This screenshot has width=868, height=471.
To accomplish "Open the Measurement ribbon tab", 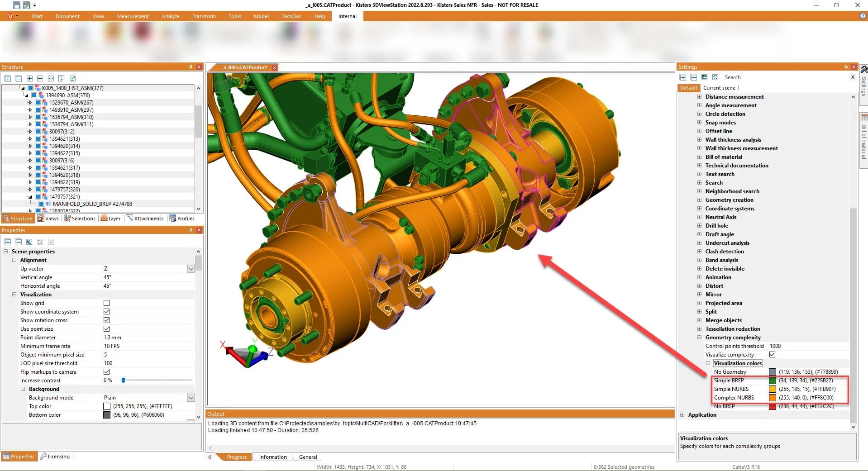I will [x=133, y=16].
